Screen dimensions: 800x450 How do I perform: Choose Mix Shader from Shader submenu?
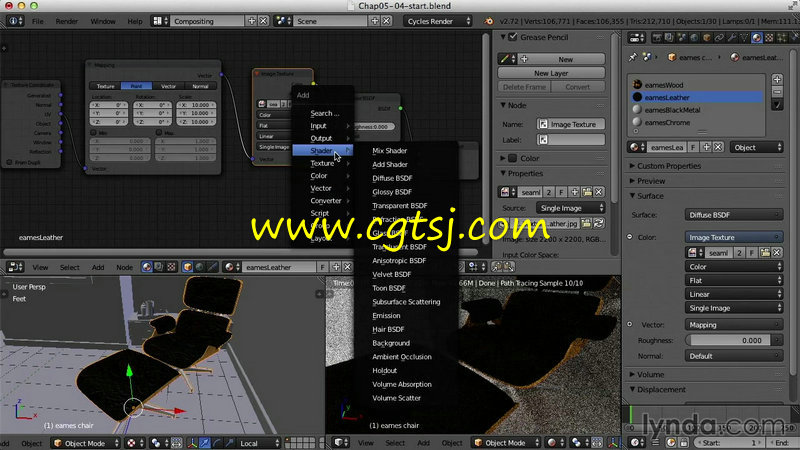(390, 151)
